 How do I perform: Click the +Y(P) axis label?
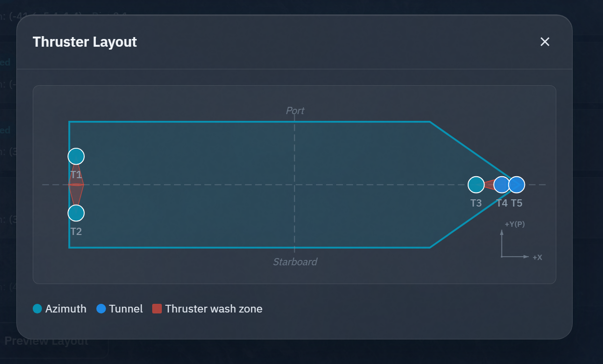click(x=515, y=224)
